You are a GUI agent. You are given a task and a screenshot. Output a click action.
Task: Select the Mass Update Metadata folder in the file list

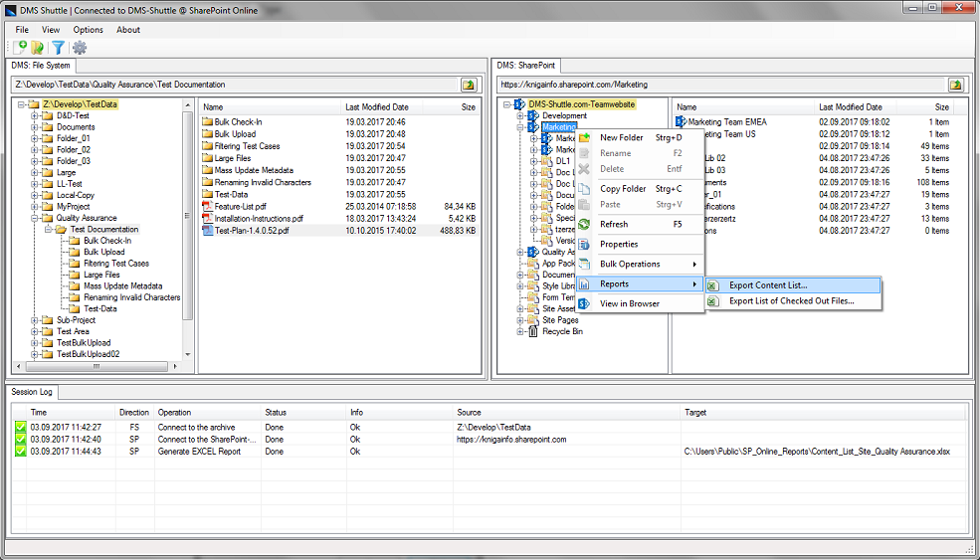[254, 171]
